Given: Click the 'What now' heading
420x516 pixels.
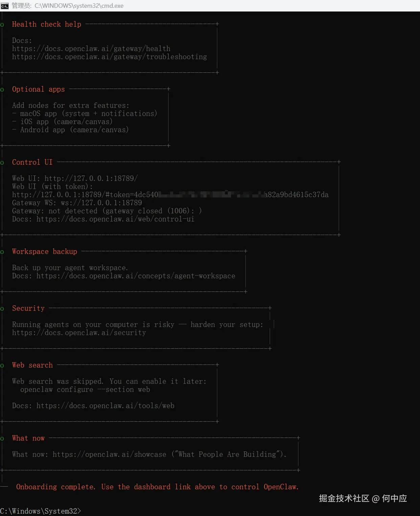Looking at the screenshot, I should 28,438.
